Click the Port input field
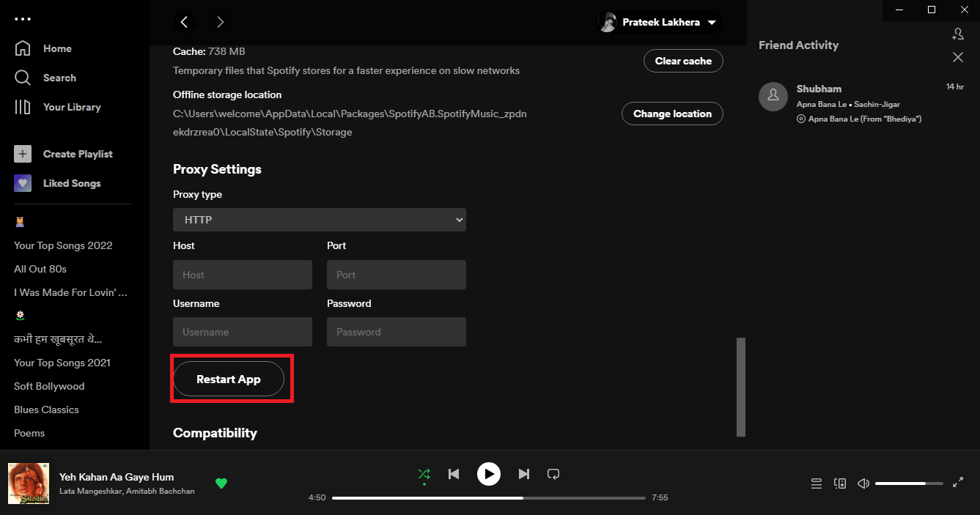The image size is (980, 515). click(x=397, y=275)
